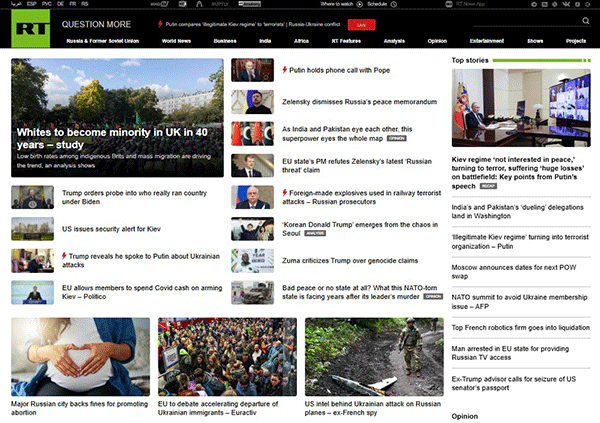600x423 pixels.
Task: Open the pregnant woman photo story
Action: coord(80,357)
